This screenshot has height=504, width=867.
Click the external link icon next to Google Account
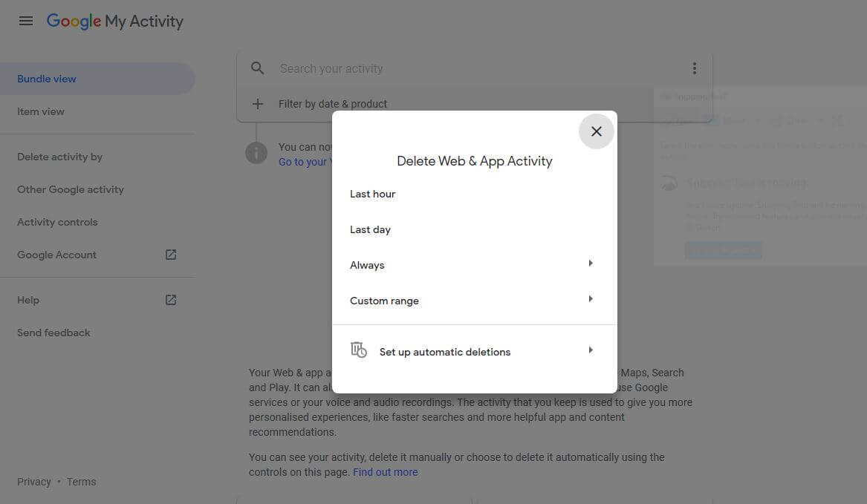(171, 255)
